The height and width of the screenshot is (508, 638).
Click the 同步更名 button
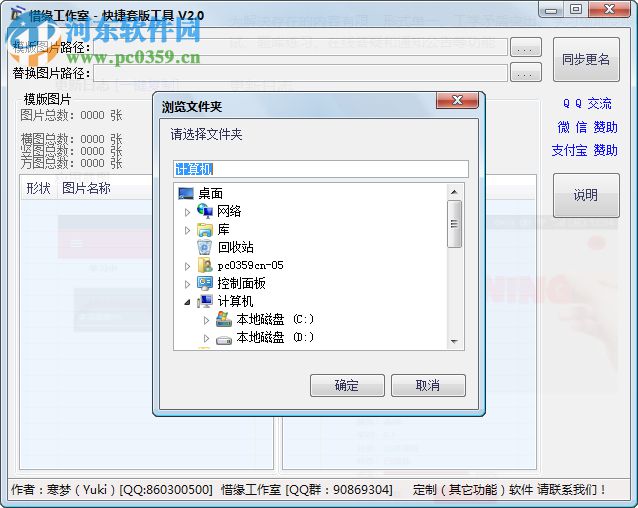click(x=586, y=60)
